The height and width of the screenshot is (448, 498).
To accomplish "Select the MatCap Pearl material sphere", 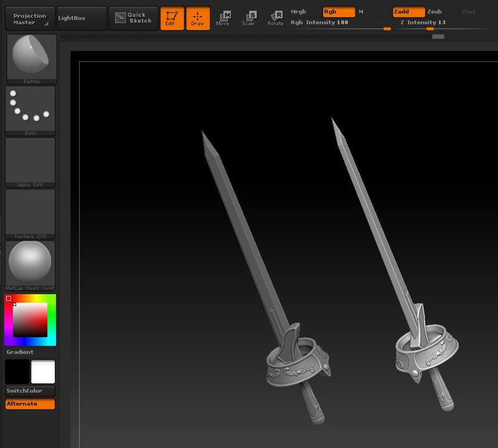I will (x=31, y=263).
